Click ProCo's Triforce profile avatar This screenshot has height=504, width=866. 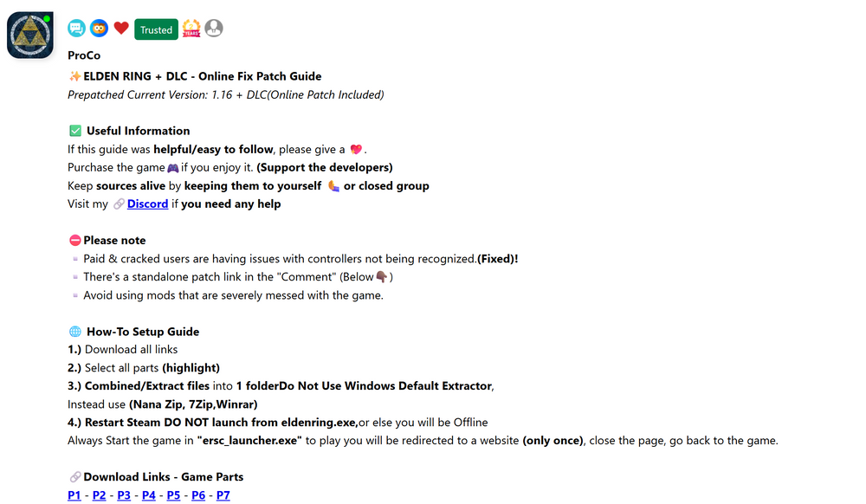30,35
